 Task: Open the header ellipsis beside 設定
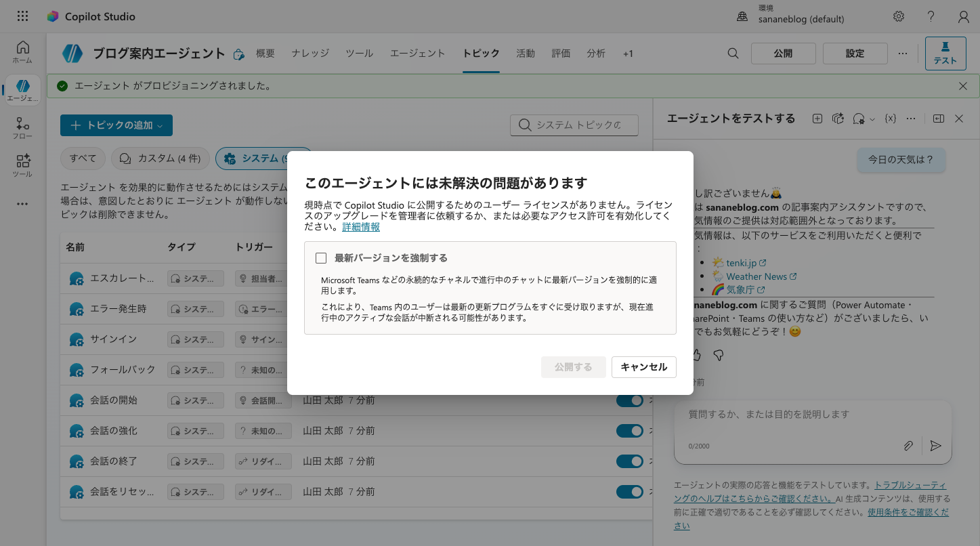coord(903,54)
